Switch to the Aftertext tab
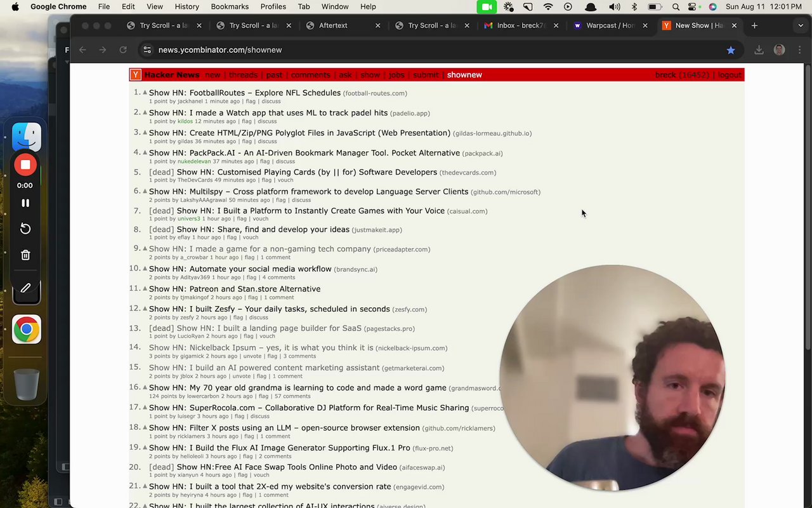Viewport: 812px width, 508px height. pyautogui.click(x=343, y=25)
